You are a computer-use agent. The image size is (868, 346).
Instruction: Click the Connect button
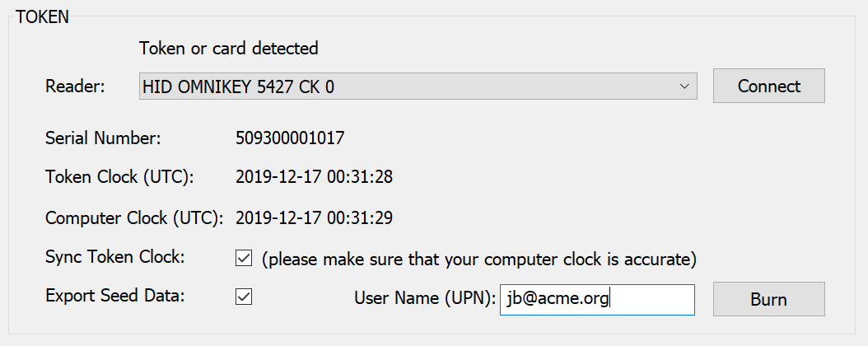point(768,86)
